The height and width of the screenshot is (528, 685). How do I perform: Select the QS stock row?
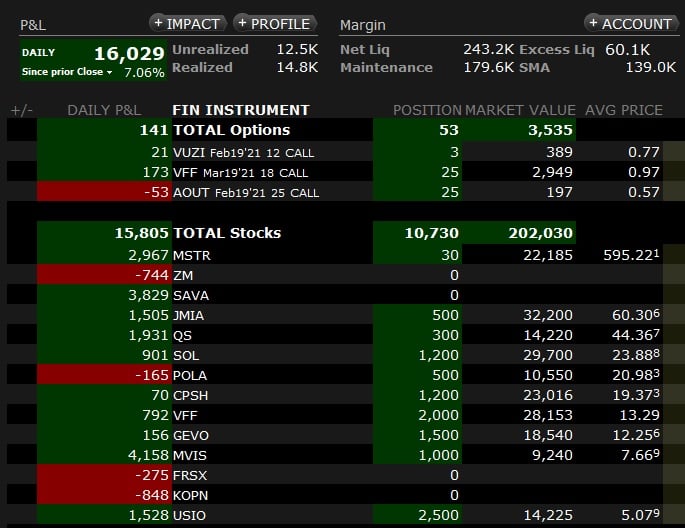[x=346, y=335]
